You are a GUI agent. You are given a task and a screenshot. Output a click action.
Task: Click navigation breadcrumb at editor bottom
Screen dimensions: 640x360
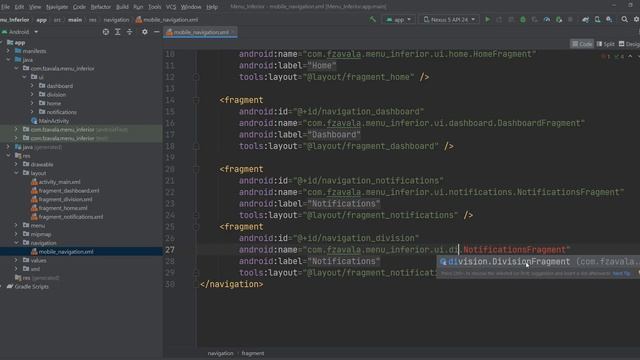[x=220, y=353]
